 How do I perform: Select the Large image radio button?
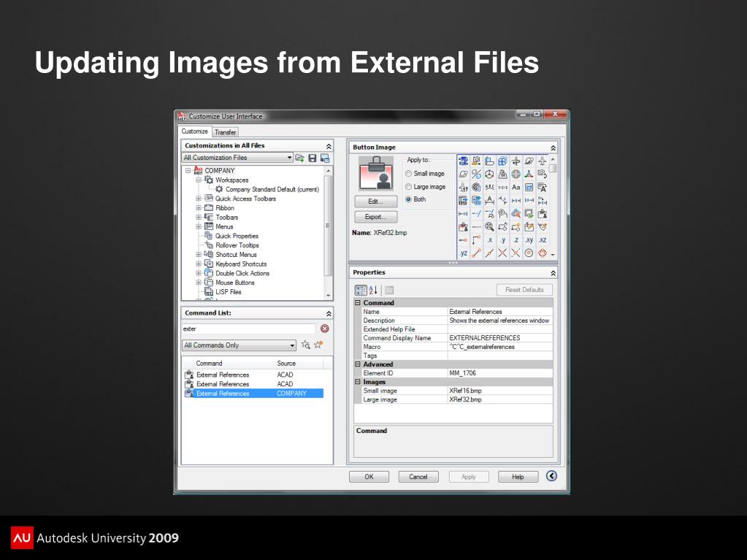click(x=409, y=187)
